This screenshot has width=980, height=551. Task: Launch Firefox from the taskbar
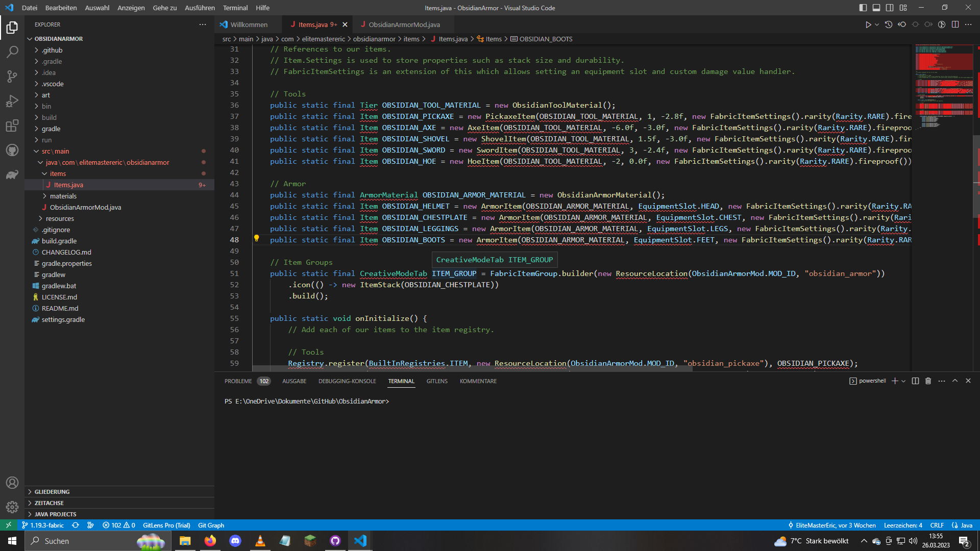[x=210, y=541]
